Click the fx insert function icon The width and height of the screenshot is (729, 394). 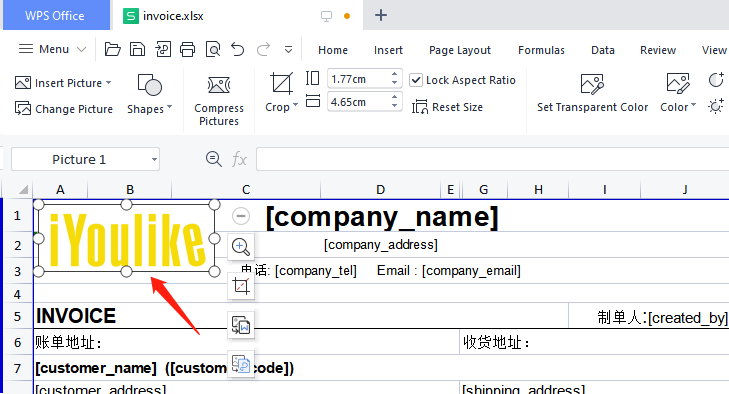[x=239, y=159]
